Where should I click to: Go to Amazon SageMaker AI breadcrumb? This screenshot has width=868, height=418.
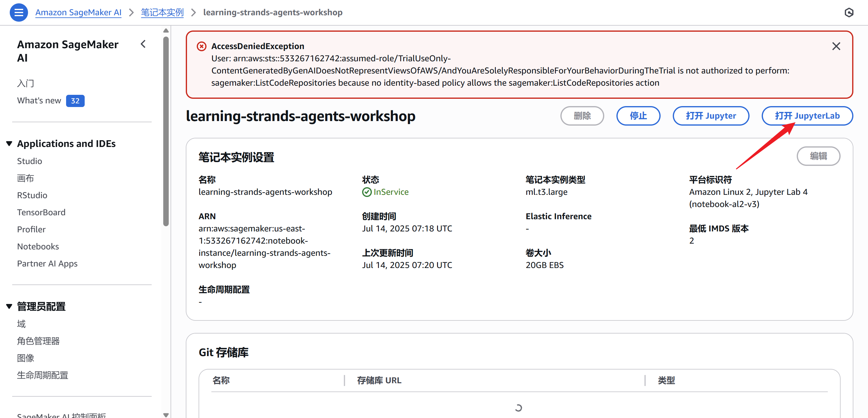pos(78,13)
